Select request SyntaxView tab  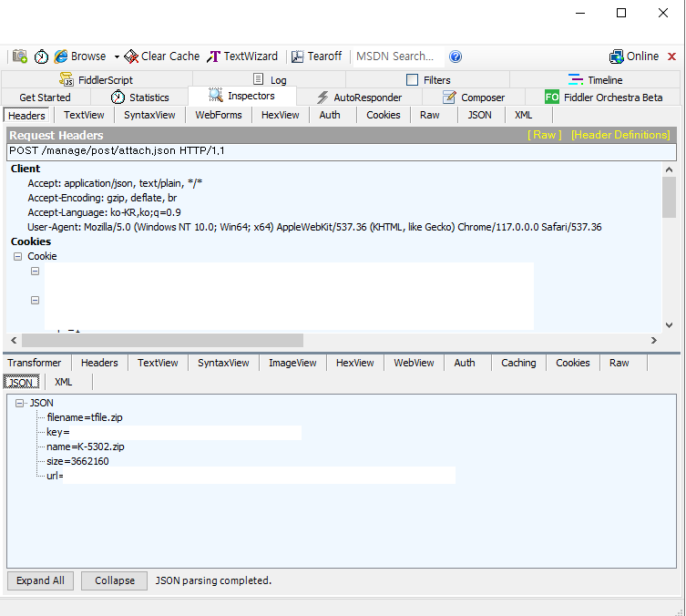click(x=149, y=115)
